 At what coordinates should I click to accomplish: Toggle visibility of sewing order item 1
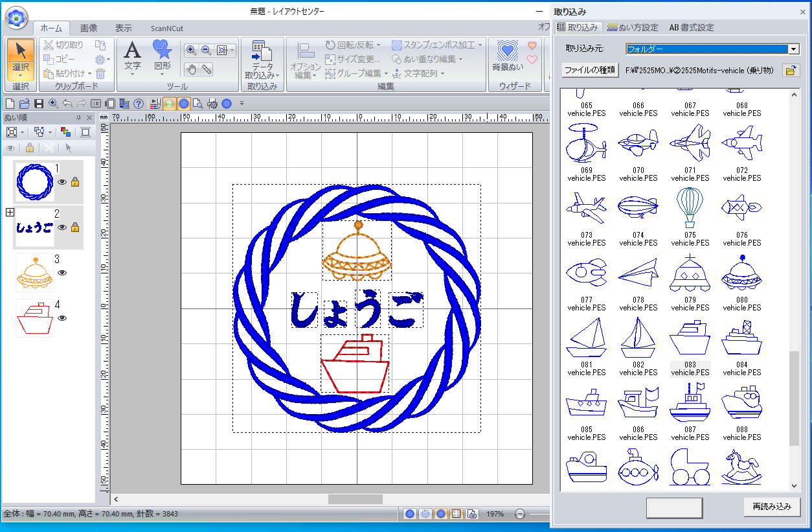(63, 183)
